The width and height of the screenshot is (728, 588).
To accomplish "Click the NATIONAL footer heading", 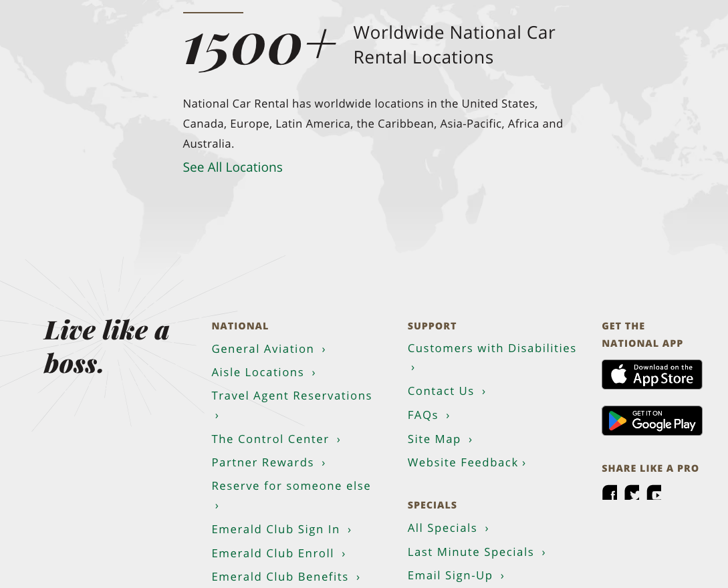I will tap(240, 326).
